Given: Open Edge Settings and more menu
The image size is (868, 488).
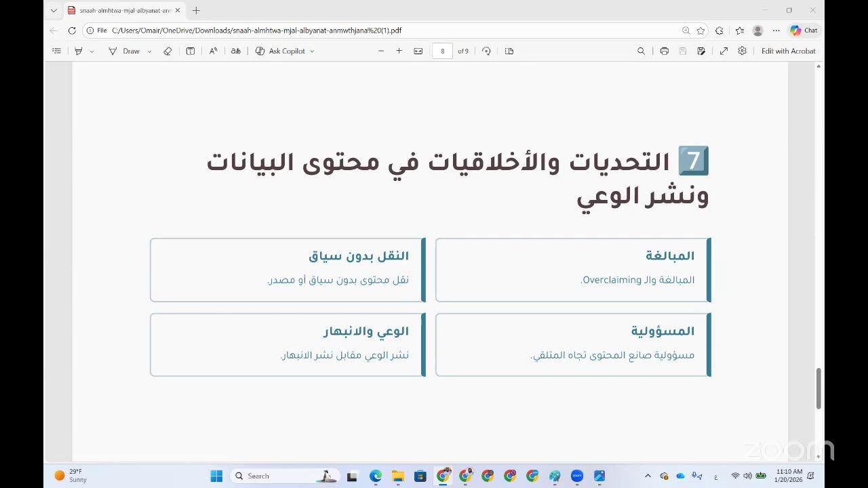Looking at the screenshot, I should coord(776,30).
